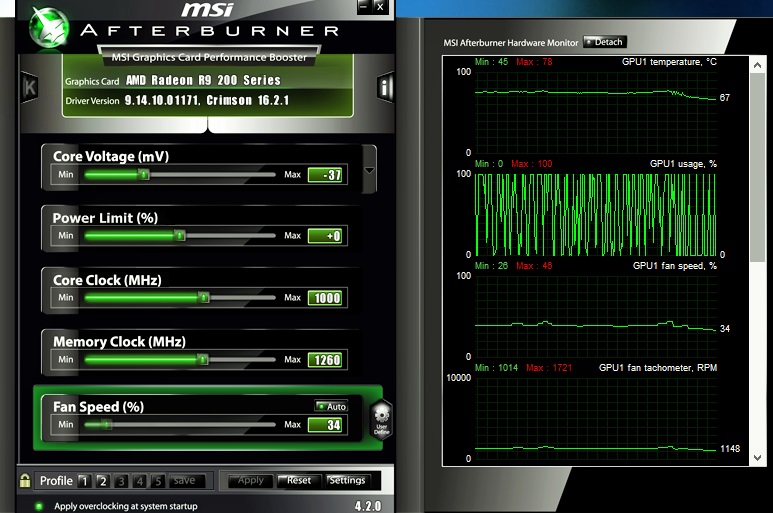Click the GPU1 temperature graph
The width and height of the screenshot is (773, 513).
click(596, 112)
